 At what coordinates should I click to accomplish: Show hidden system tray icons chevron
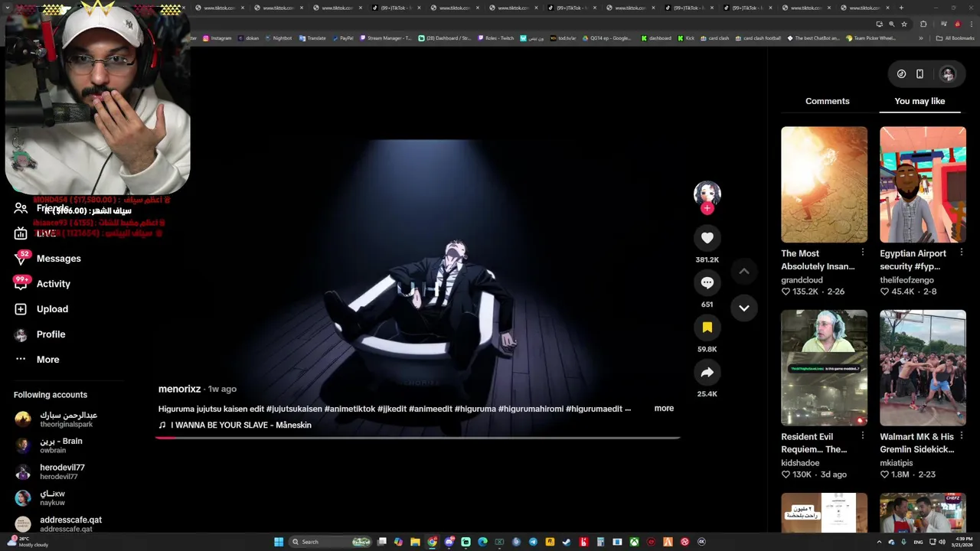[x=879, y=542]
